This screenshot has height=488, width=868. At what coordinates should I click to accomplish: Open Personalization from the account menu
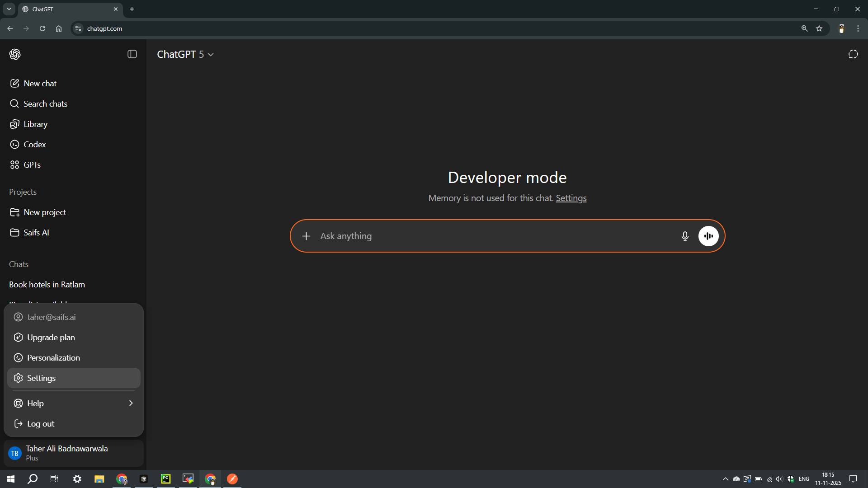pos(74,358)
